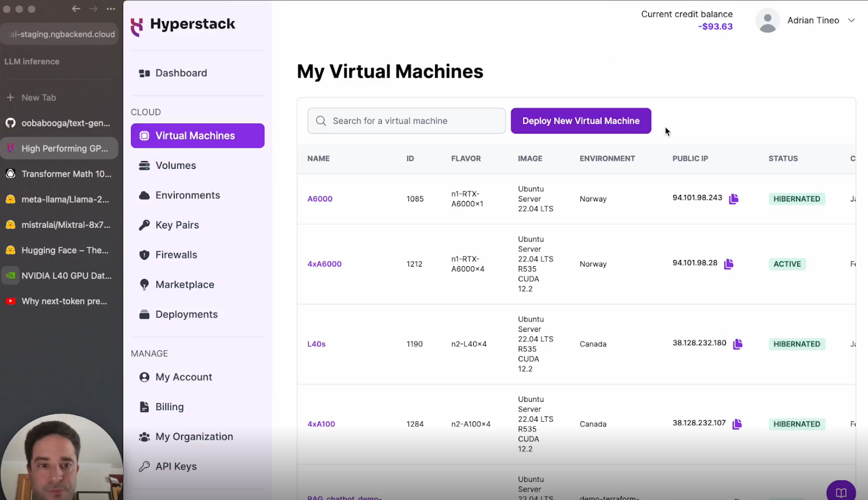Click the browser forward arrow
Screen dimensions: 868x500
[x=94, y=9]
